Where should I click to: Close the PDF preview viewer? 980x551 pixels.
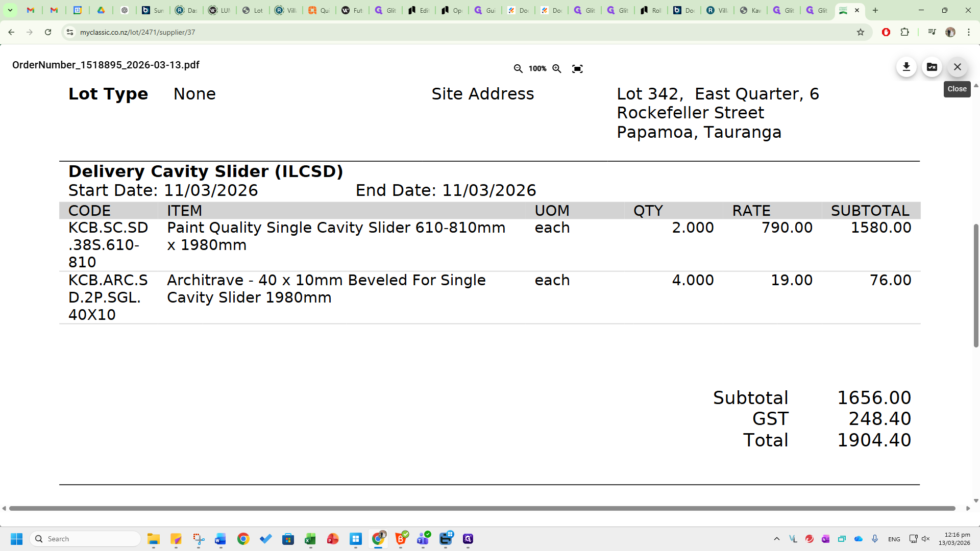click(957, 67)
